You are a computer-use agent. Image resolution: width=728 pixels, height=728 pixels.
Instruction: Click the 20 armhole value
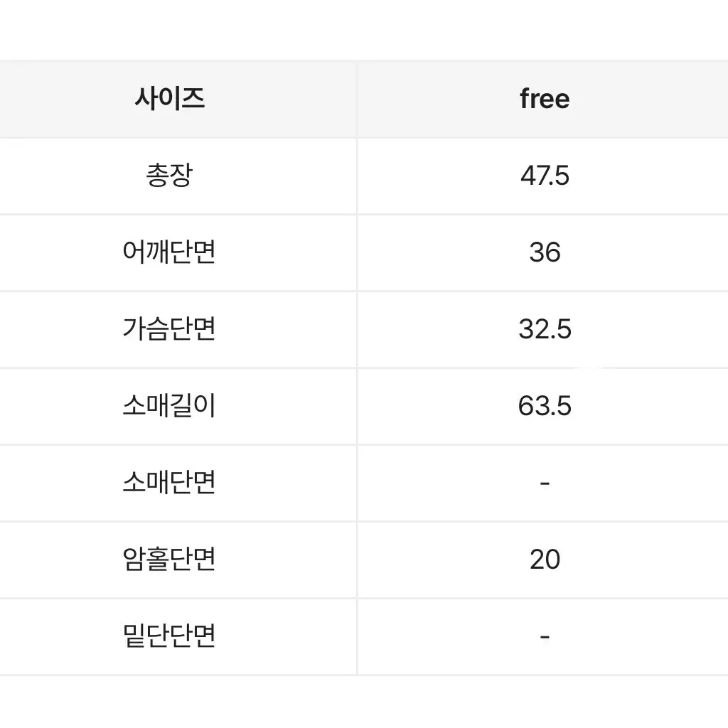coord(545,559)
